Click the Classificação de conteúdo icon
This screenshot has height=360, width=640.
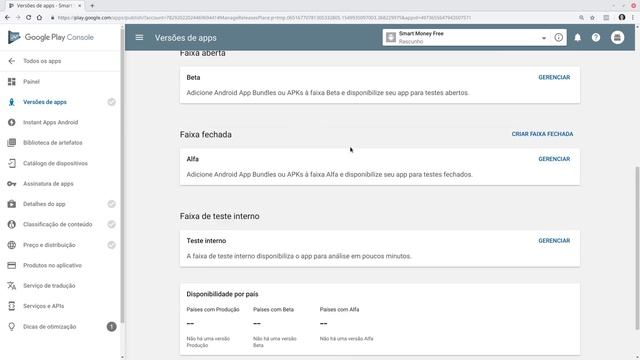tap(11, 224)
